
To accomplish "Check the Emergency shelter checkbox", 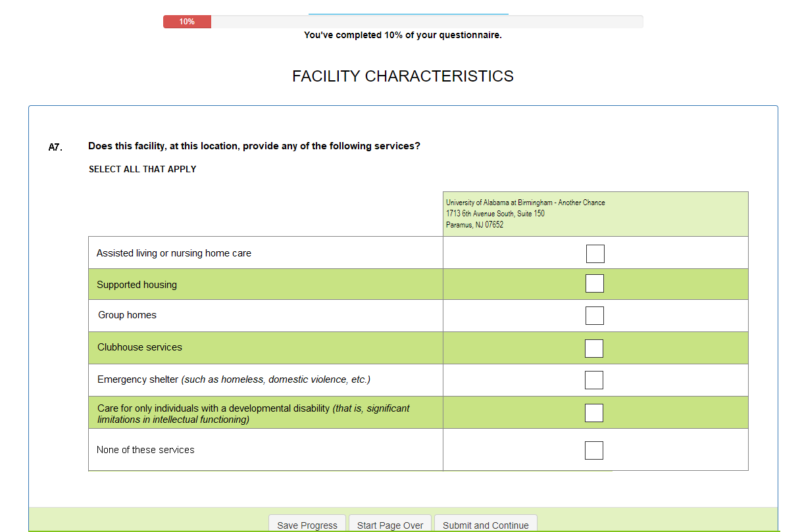I will point(593,380).
